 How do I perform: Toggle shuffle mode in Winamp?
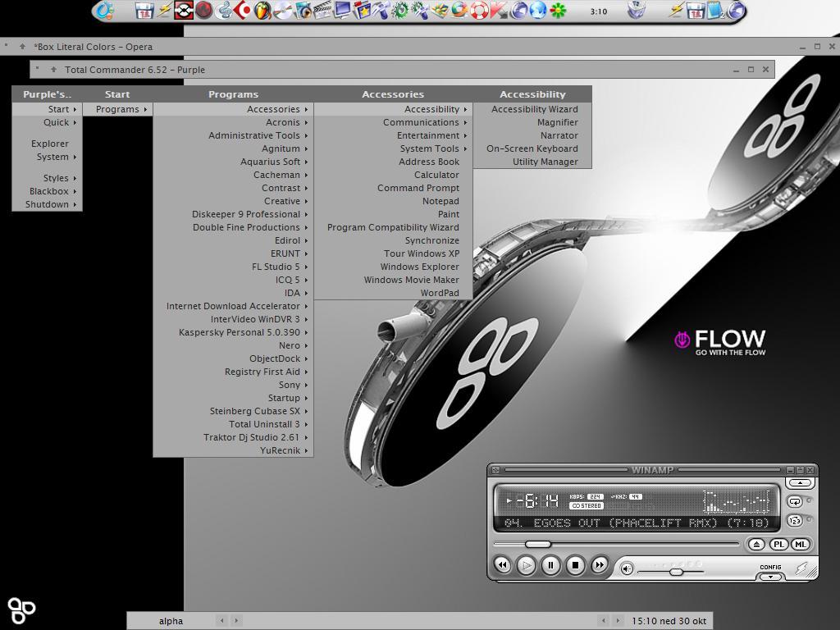click(794, 520)
